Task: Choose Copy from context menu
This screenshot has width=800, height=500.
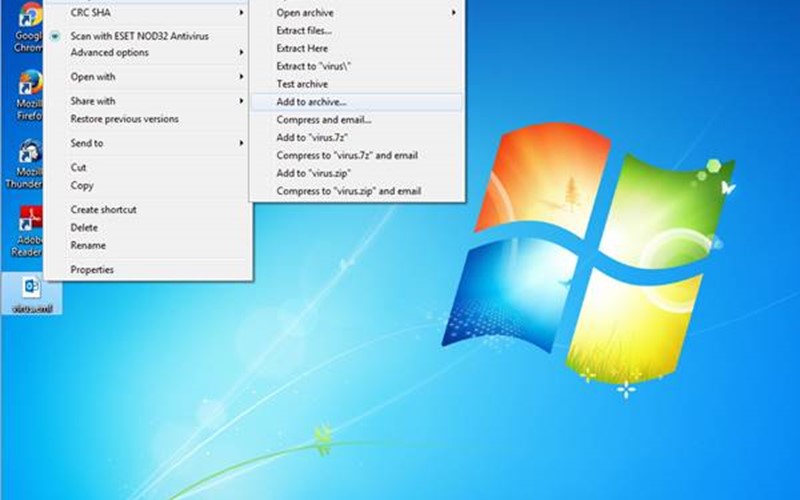Action: tap(148, 185)
